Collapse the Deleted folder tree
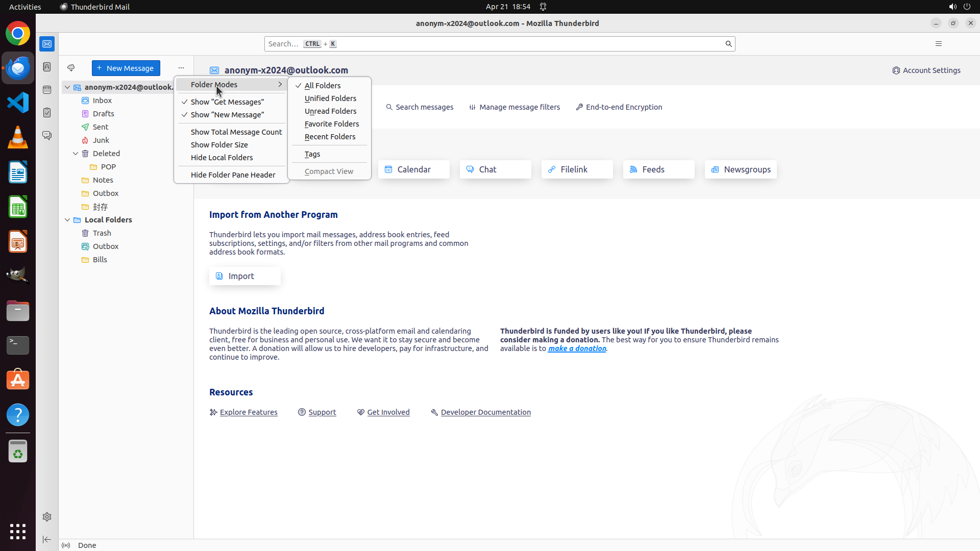980x551 pixels. (x=76, y=154)
